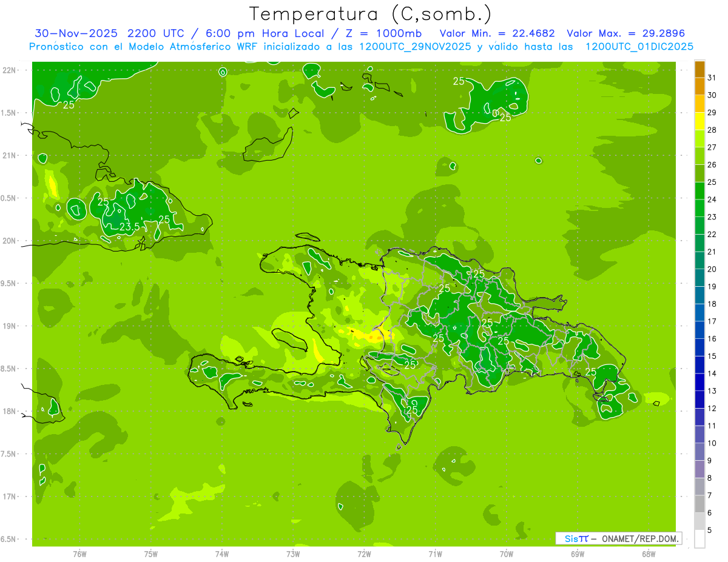Viewport: 728px width, 562px height.
Task: Pick the legend band between 25 and 26
Action: (699, 173)
